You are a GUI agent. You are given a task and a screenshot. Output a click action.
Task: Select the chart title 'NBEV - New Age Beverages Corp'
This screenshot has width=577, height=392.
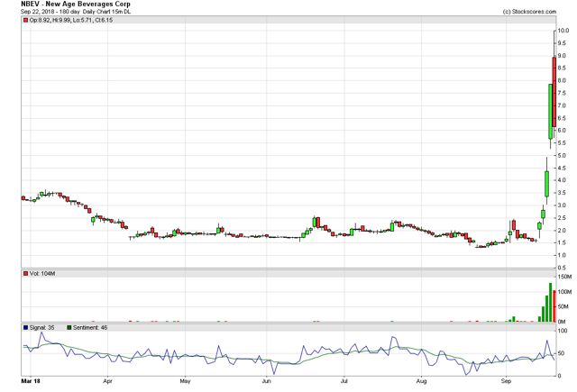[x=76, y=5]
